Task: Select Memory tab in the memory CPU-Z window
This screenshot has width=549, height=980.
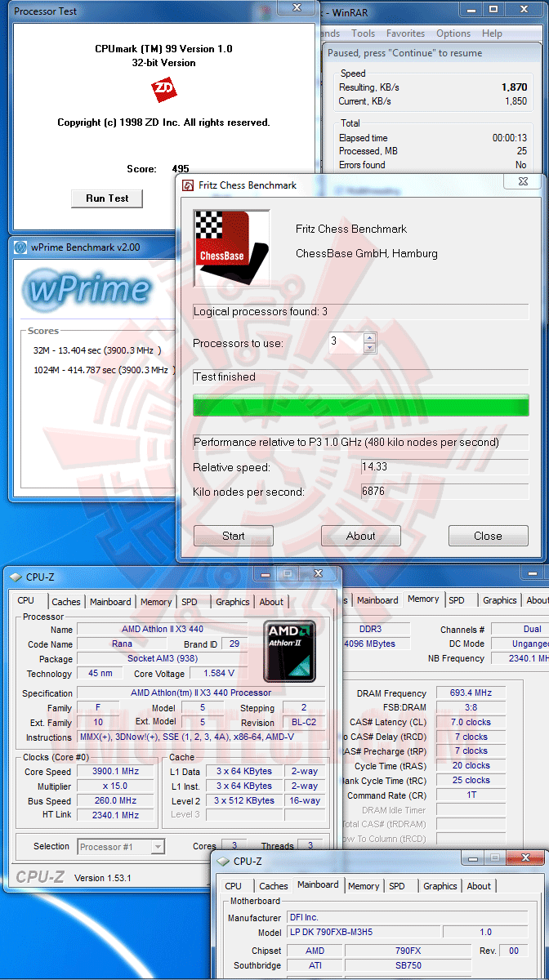Action: pos(423,599)
